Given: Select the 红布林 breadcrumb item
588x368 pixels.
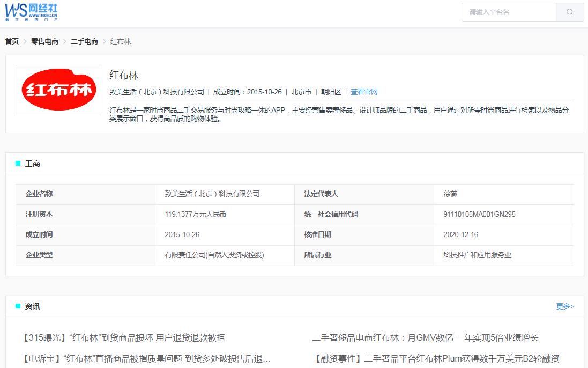Looking at the screenshot, I should point(121,41).
